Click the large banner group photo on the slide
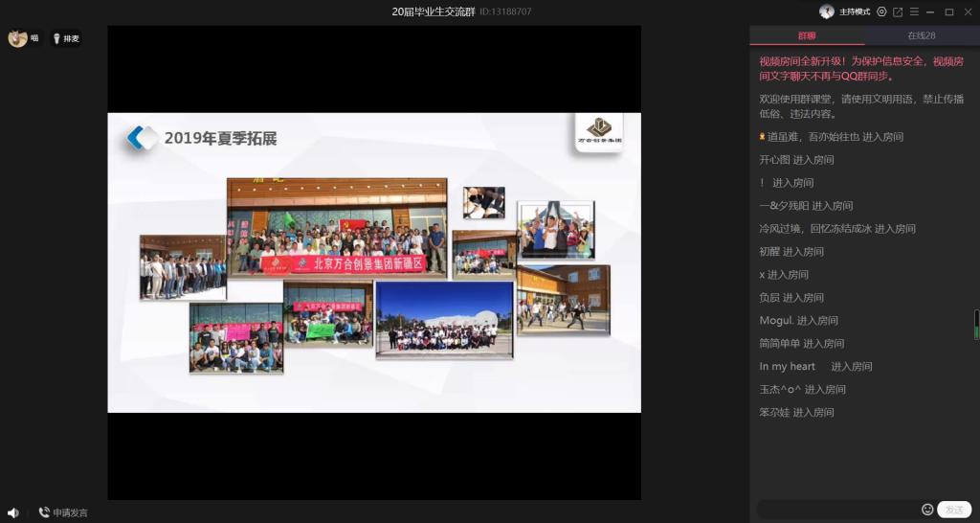The height and width of the screenshot is (523, 980). [x=337, y=228]
